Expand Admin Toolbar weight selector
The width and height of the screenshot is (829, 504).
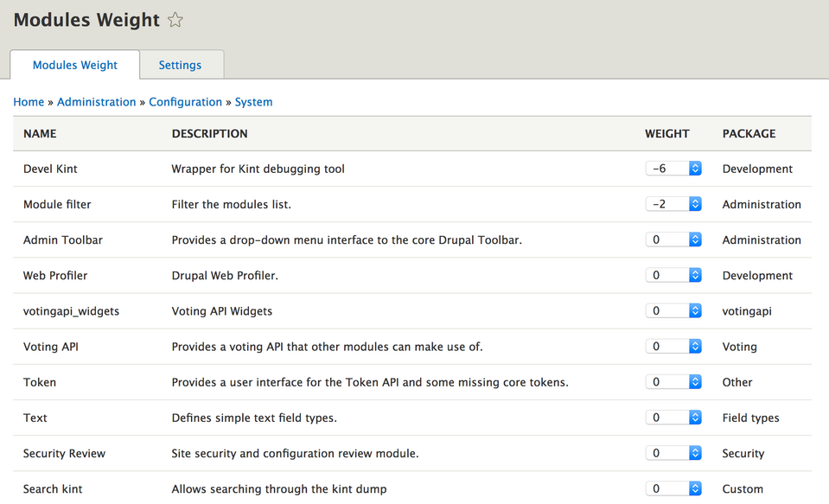click(673, 239)
